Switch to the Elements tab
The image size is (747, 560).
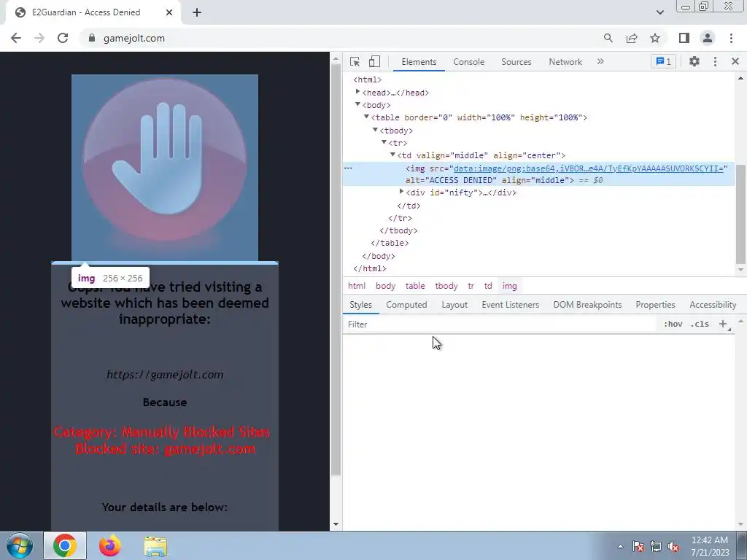[x=419, y=62]
